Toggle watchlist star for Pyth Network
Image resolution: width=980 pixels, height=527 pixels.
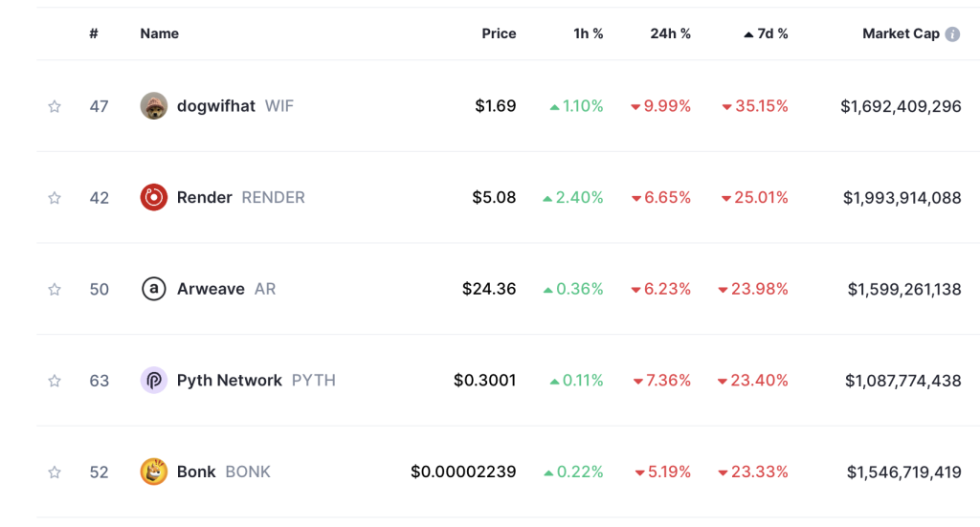55,381
